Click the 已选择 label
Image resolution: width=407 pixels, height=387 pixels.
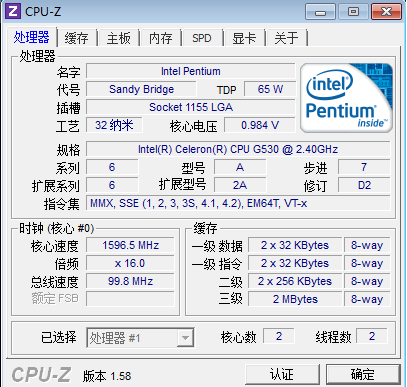[x=59, y=337]
